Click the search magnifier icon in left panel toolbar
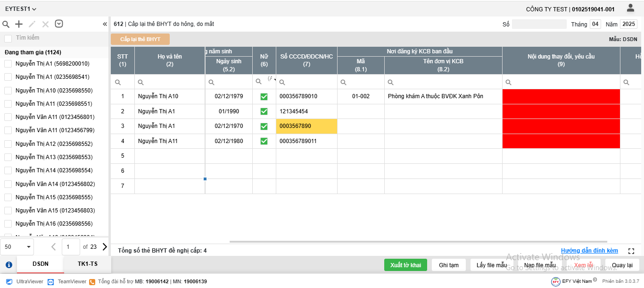Screen dimensions: 644x288 coord(6,24)
